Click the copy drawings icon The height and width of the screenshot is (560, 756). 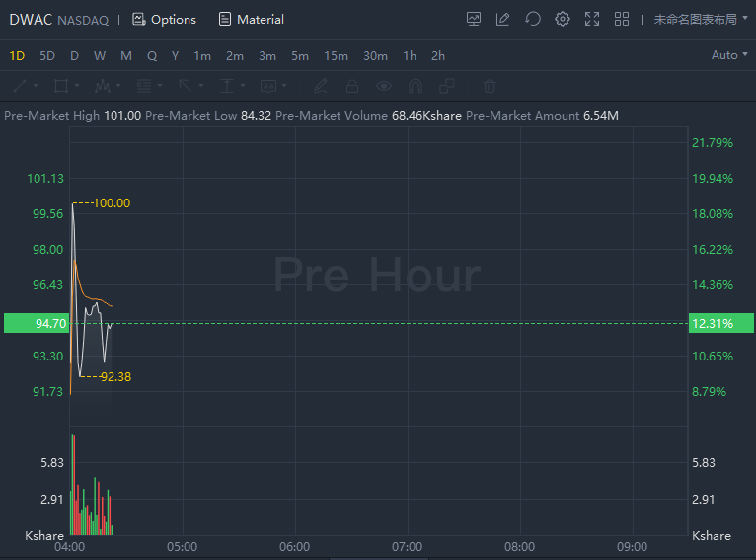447,86
